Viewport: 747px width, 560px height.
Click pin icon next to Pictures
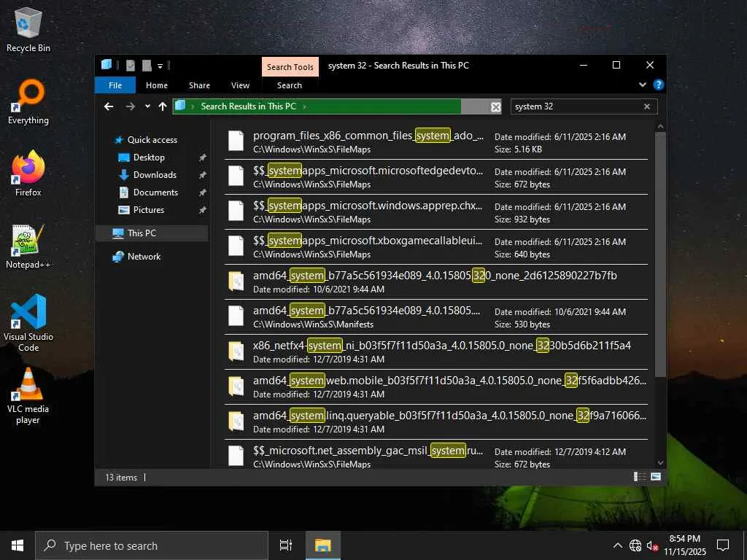203,210
